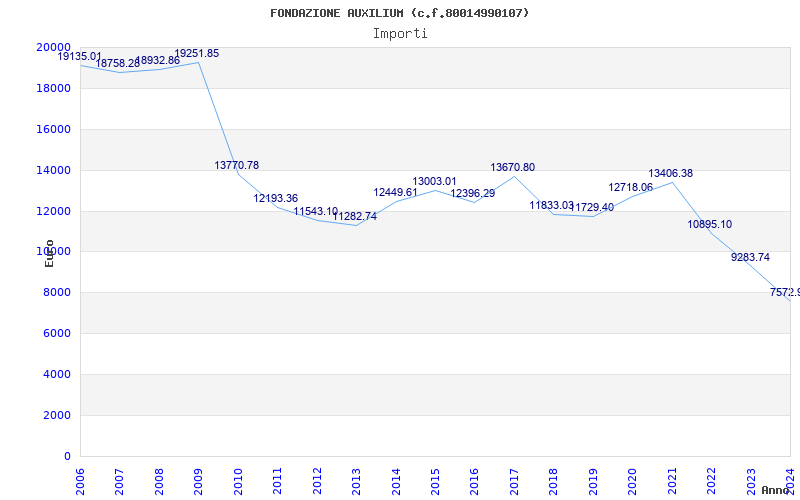Image resolution: width=800 pixels, height=500 pixels.
Task: Click the Euro axis label
Action: [49, 254]
